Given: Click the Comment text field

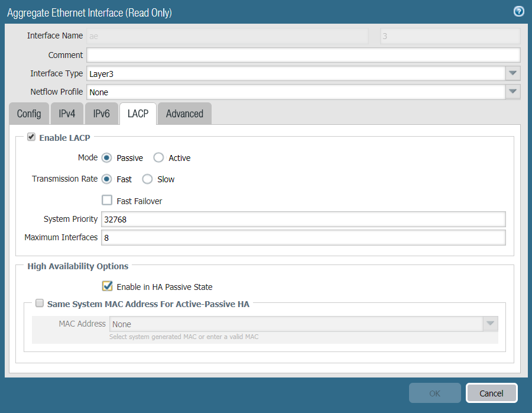Looking at the screenshot, I should tap(303, 55).
